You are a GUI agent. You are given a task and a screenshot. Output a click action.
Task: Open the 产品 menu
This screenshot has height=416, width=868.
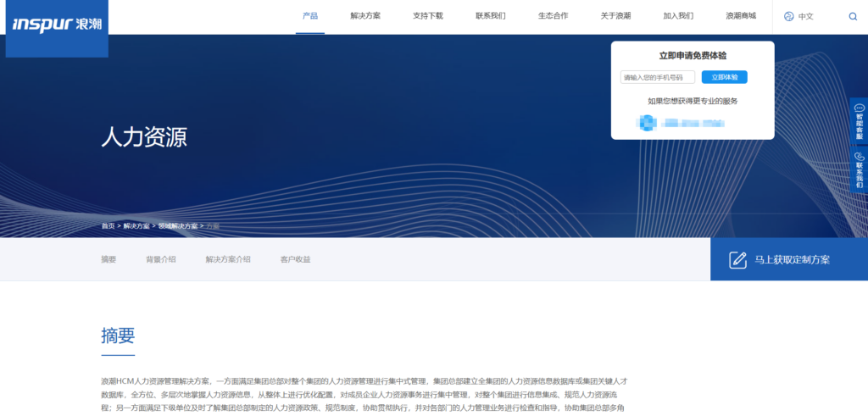click(x=310, y=16)
